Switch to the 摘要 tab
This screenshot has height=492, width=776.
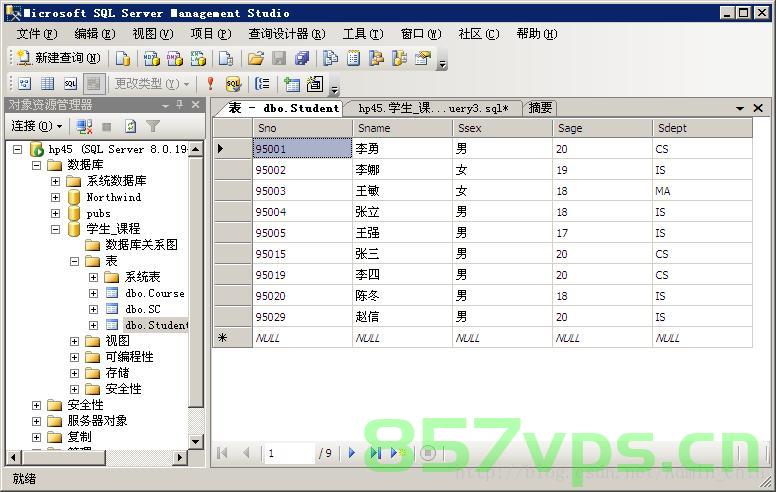540,108
